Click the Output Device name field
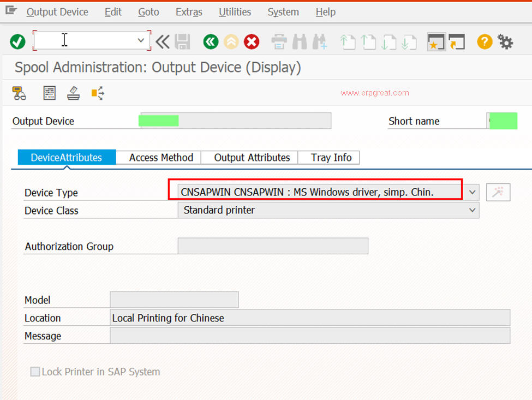532x400 pixels. pyautogui.click(x=235, y=121)
